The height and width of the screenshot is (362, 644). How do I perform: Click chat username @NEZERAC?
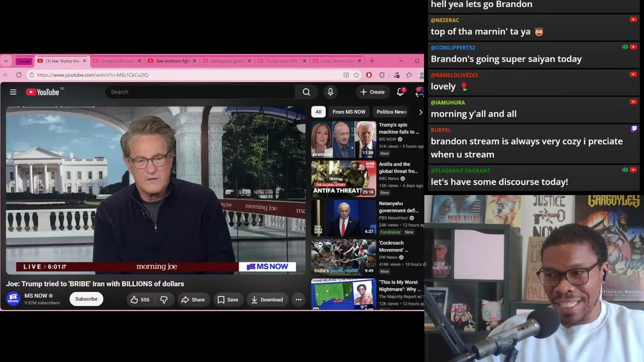click(445, 20)
